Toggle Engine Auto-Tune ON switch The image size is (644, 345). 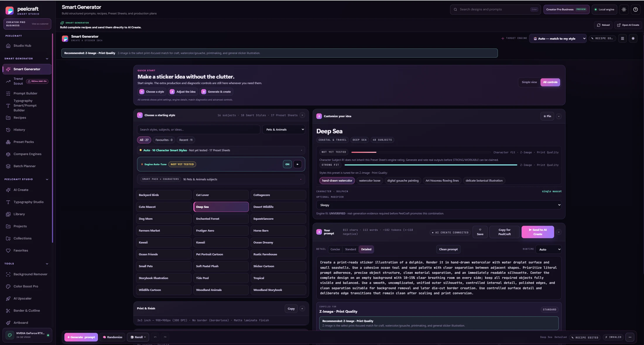click(x=287, y=164)
